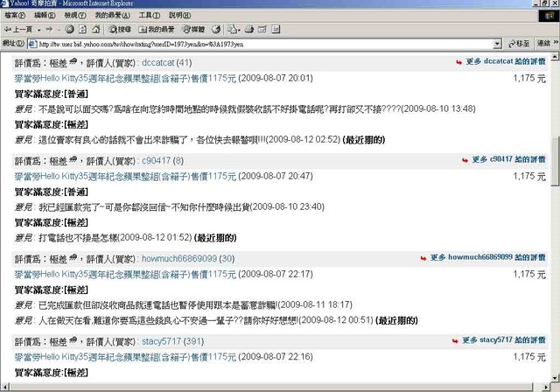Open buyer profile dccatcat

(x=157, y=63)
